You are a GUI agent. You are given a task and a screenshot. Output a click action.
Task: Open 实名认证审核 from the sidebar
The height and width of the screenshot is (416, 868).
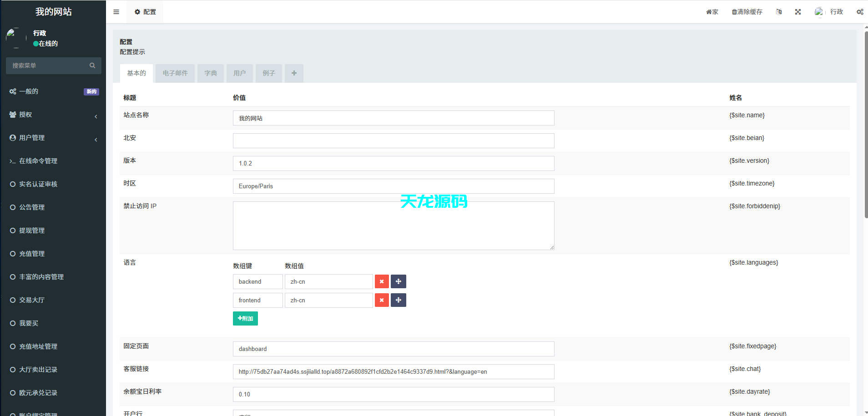38,184
